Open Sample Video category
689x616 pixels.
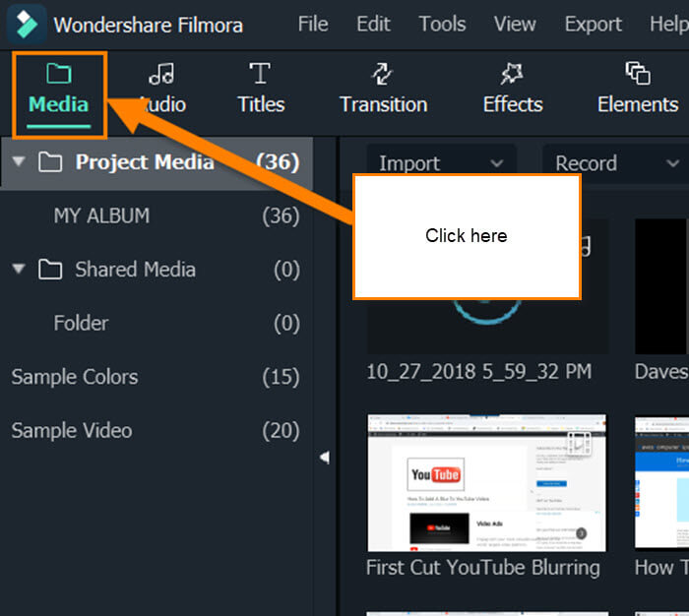pos(157,430)
